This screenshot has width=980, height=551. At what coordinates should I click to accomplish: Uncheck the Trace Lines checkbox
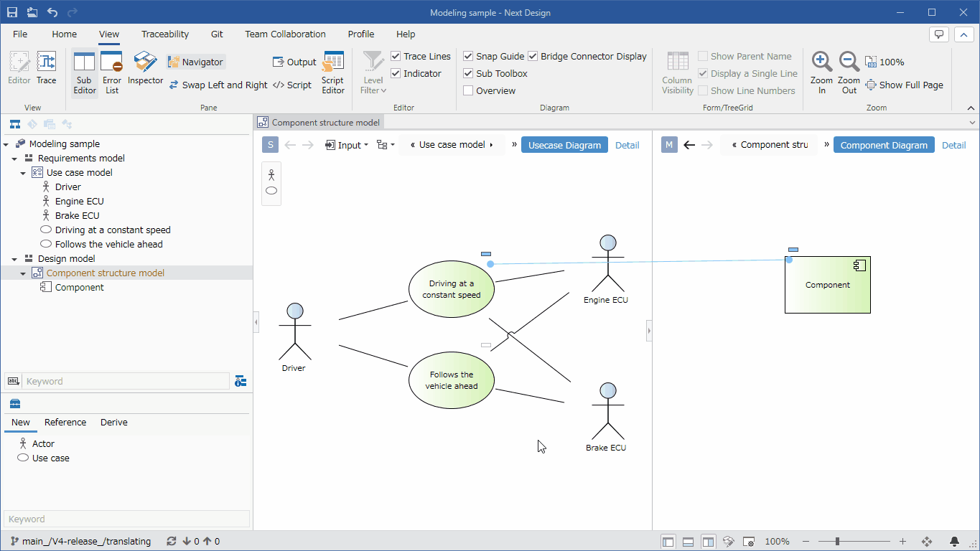(396, 56)
